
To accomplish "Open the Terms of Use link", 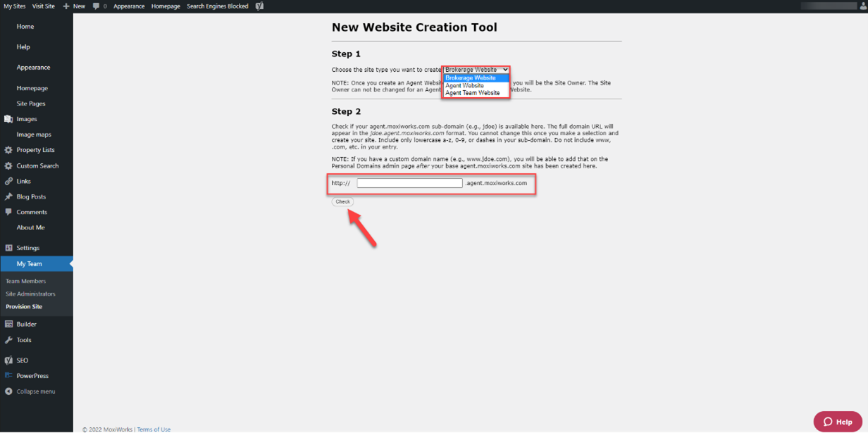I will click(154, 429).
